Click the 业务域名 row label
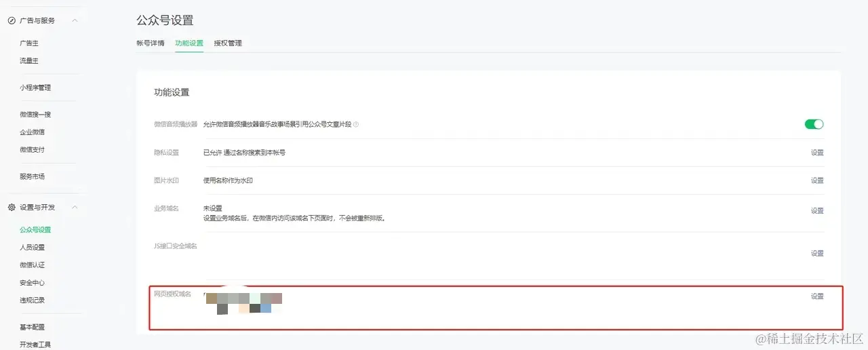 (166, 208)
